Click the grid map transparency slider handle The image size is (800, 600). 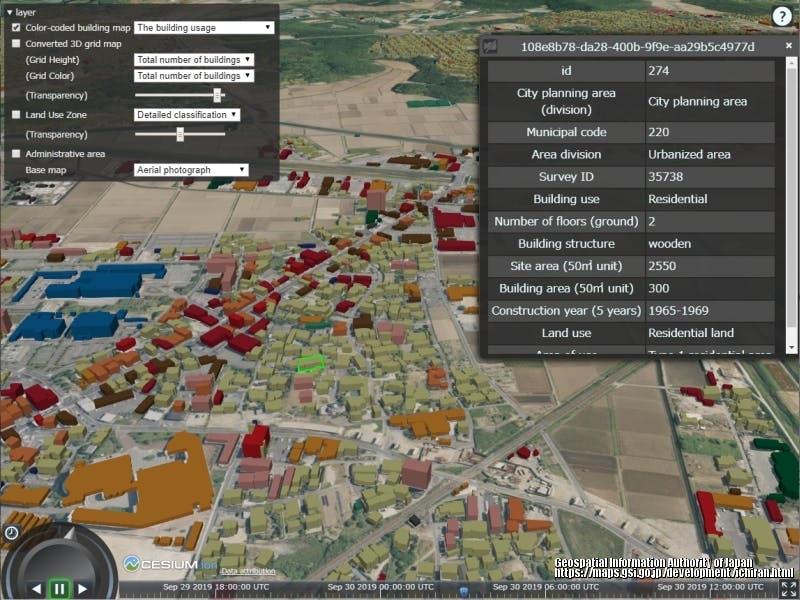tap(217, 95)
